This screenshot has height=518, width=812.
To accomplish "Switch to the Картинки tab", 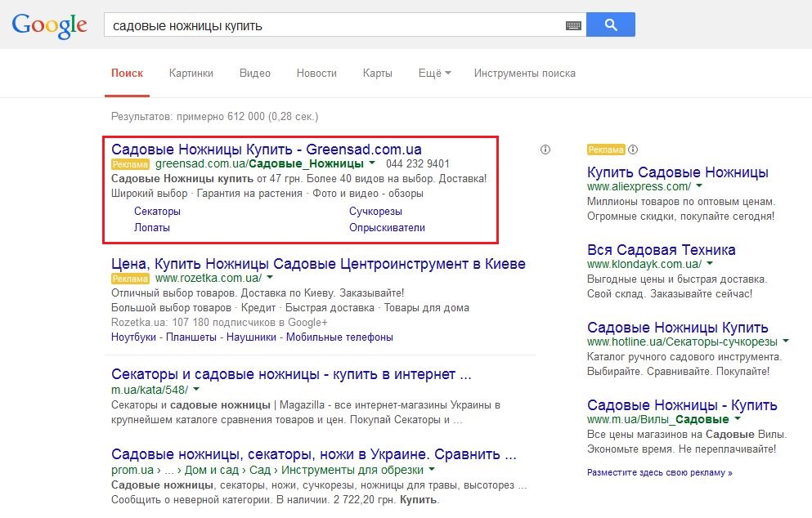I will [191, 74].
